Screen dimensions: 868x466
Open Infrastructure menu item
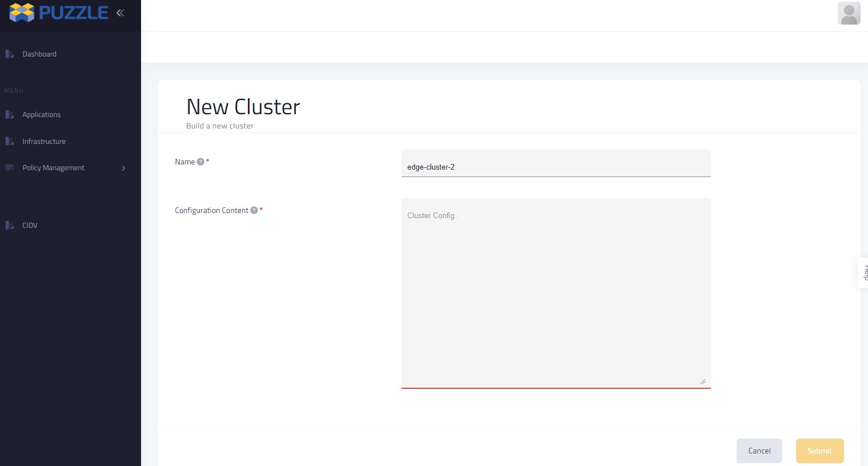(44, 142)
